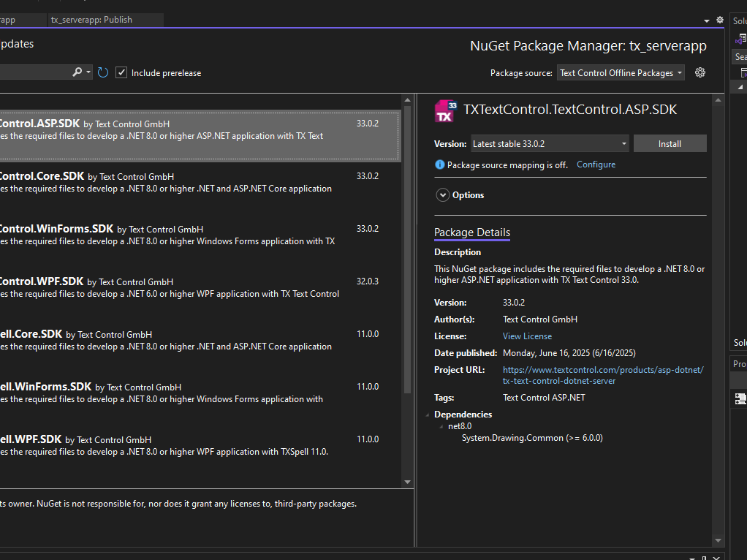
Task: Click the blue info icon for source mapping
Action: click(439, 165)
